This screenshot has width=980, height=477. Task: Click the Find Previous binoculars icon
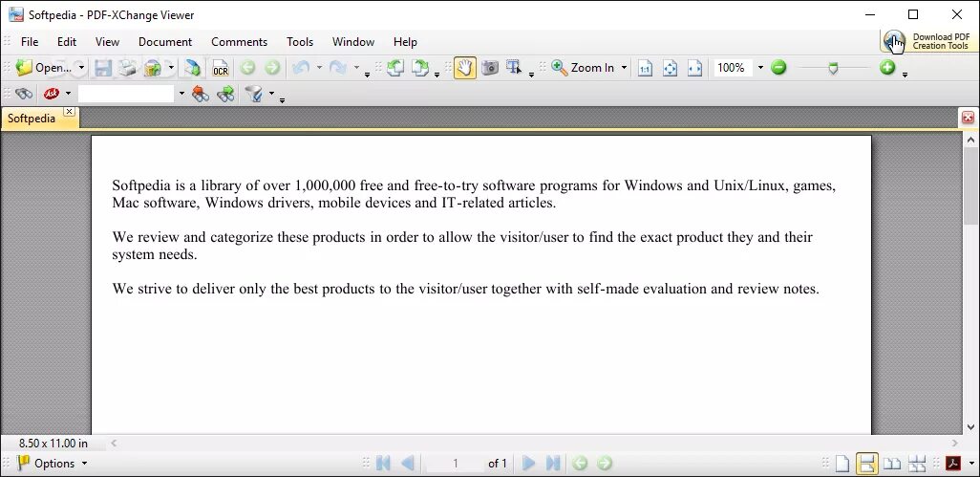pyautogui.click(x=201, y=95)
